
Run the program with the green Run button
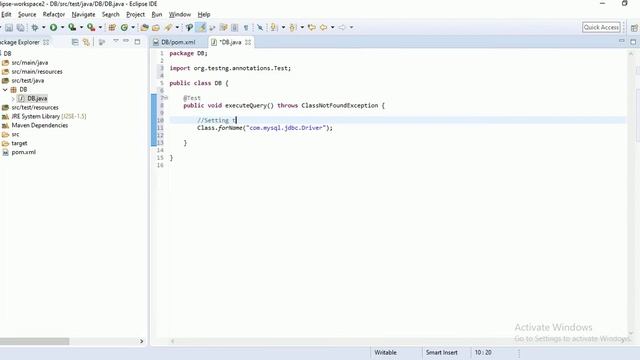[53, 27]
